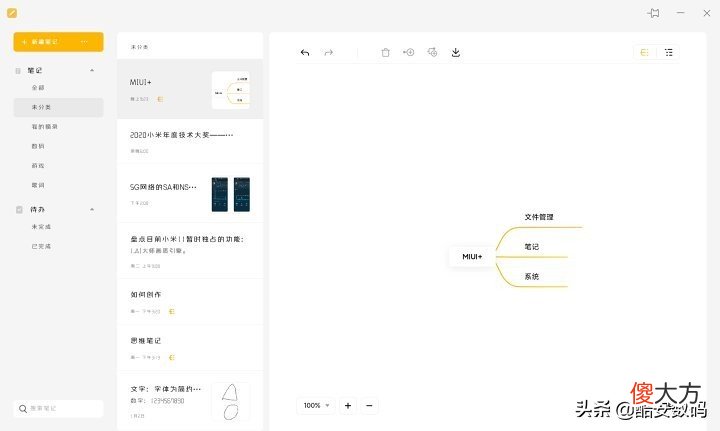
Task: Collapse the 待办 section chevron
Action: pyautogui.click(x=92, y=209)
